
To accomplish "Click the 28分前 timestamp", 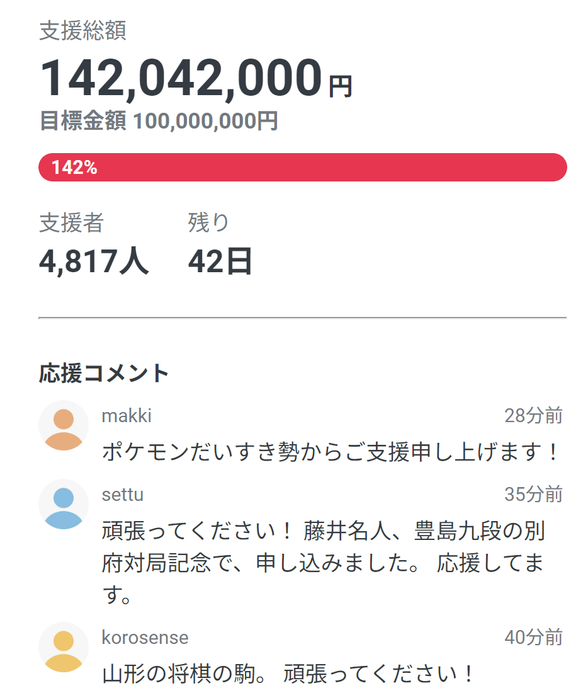I will click(533, 416).
